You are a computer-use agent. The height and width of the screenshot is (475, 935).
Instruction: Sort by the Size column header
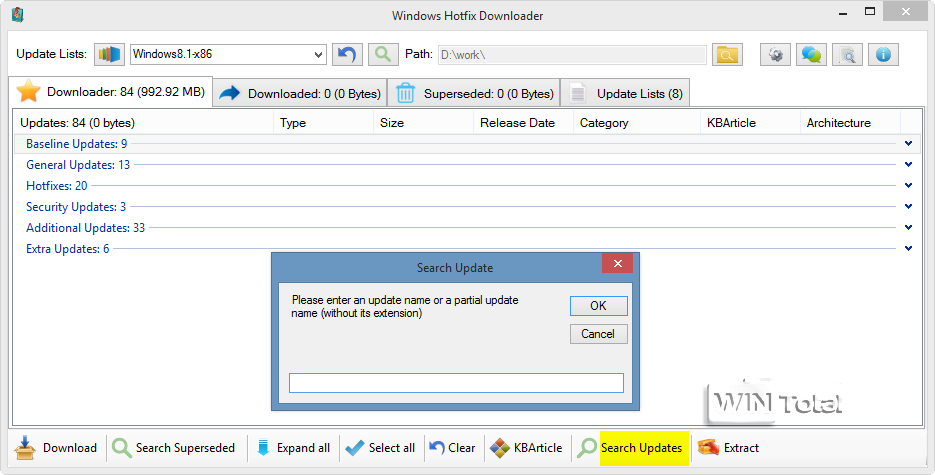click(x=423, y=123)
